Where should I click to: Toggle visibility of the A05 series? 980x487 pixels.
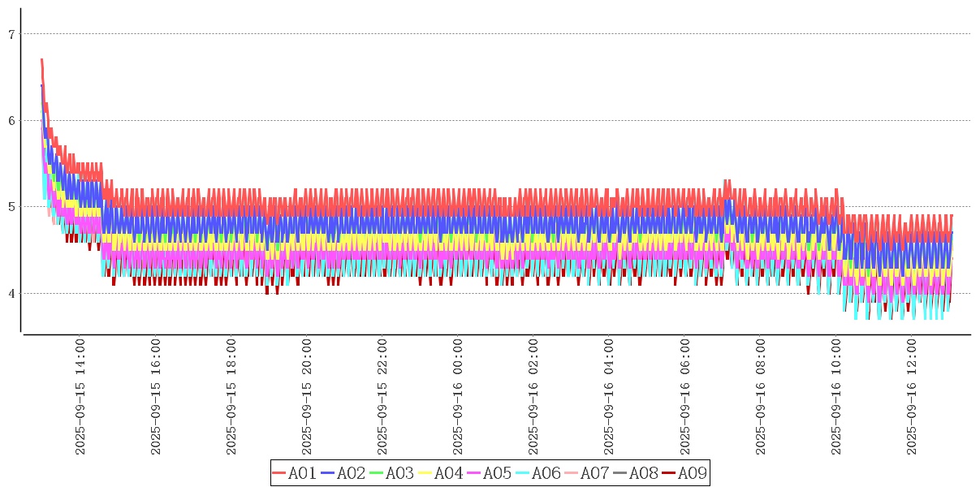point(497,473)
